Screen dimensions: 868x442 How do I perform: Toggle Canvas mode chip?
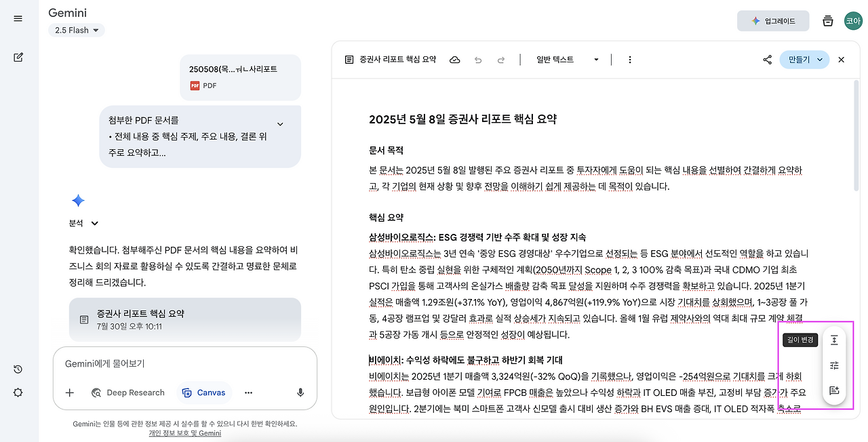(203, 393)
